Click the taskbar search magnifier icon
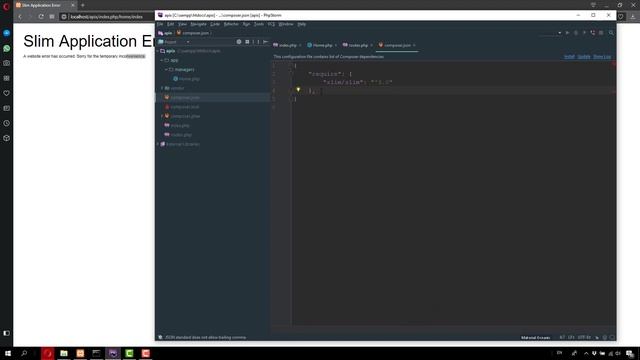Screen dimensions: 640x360 24,353
